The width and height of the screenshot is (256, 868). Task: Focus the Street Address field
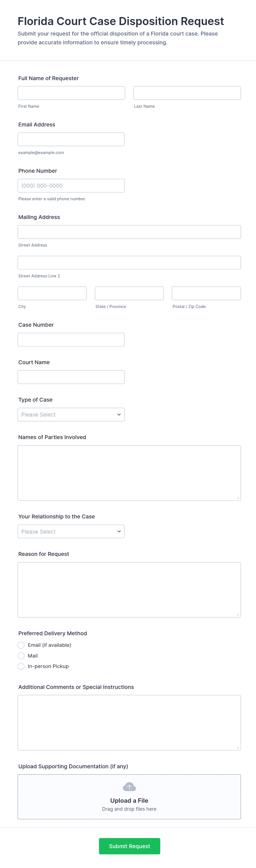[129, 232]
